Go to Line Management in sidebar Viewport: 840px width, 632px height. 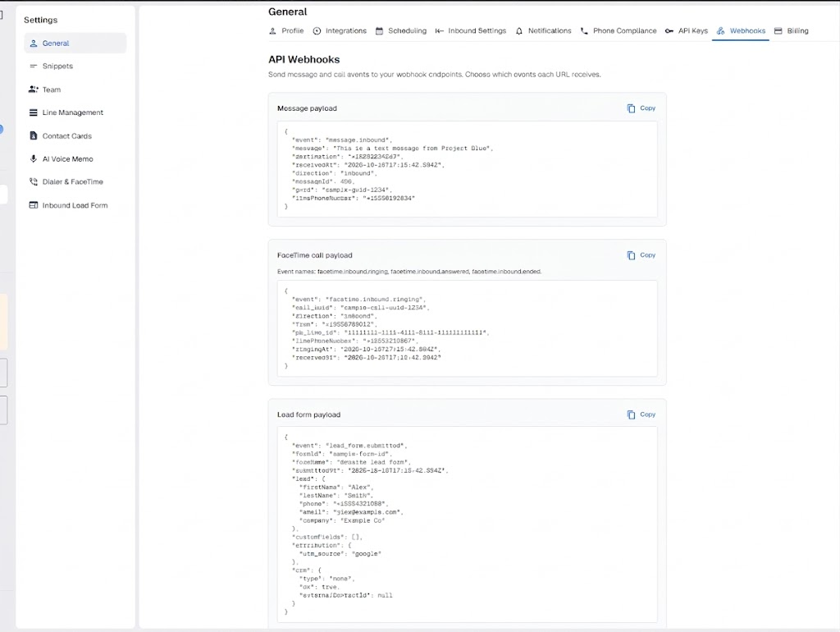click(x=75, y=112)
